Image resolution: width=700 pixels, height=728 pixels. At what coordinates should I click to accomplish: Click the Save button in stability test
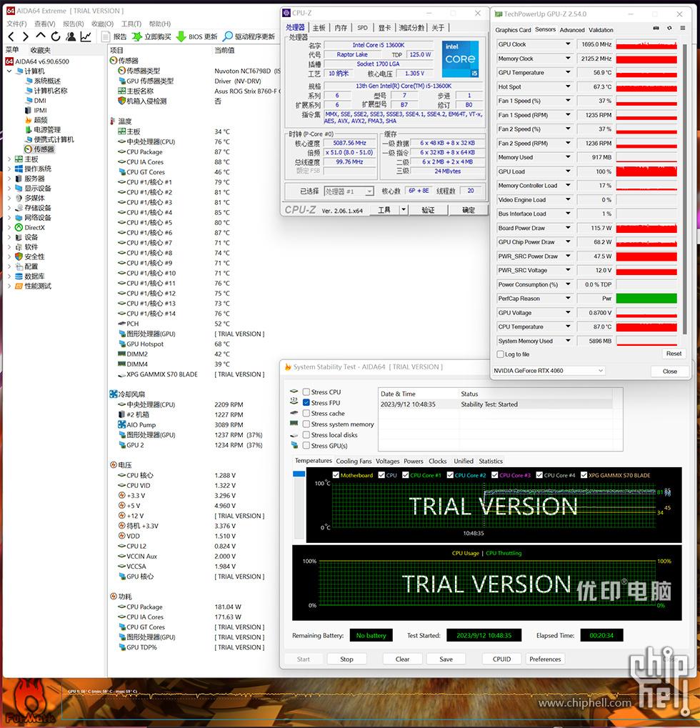(446, 659)
